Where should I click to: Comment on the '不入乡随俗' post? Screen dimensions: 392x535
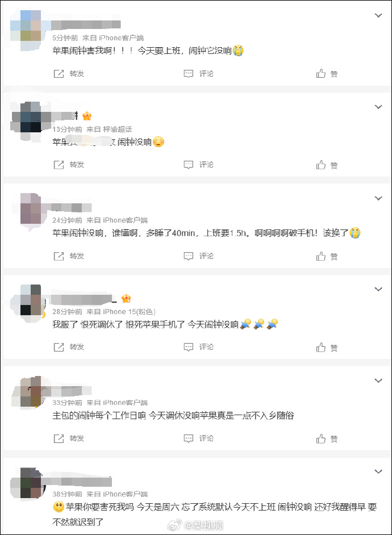199,438
